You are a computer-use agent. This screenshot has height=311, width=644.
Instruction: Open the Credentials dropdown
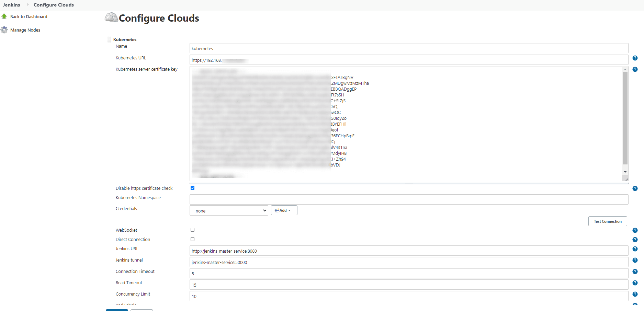pos(229,210)
